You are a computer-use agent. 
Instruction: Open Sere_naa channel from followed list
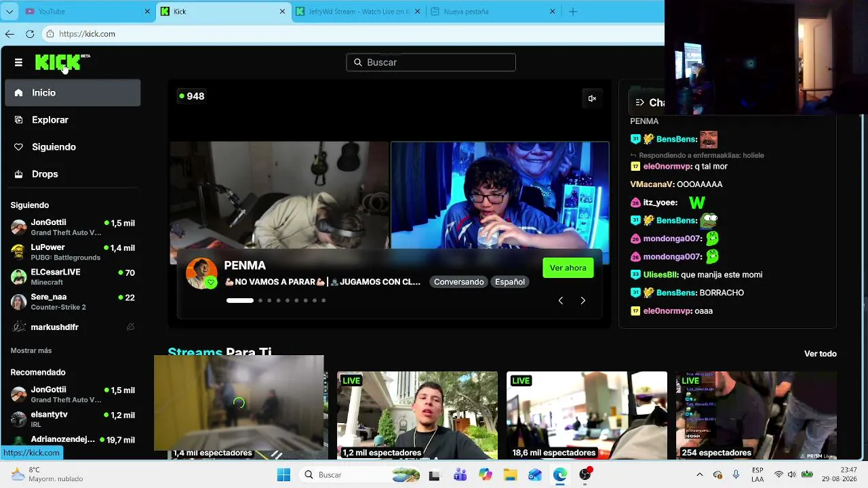point(73,302)
